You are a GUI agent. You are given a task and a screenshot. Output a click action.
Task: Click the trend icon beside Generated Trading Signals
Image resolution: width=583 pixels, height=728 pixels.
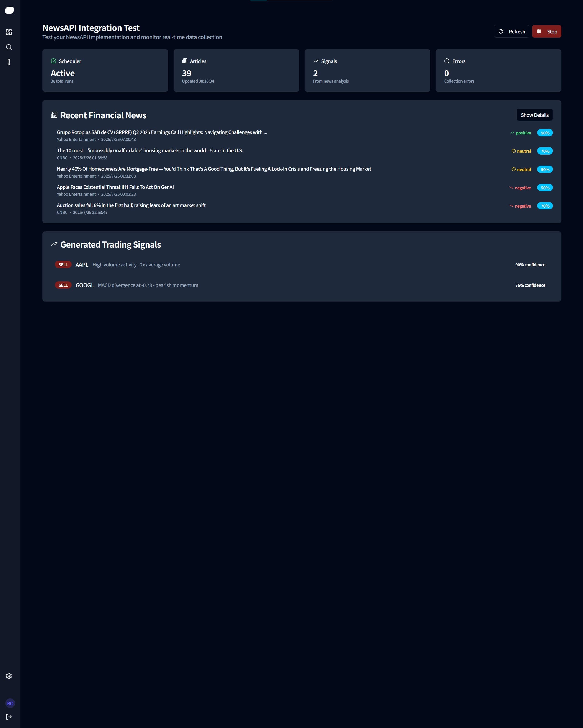tap(54, 244)
